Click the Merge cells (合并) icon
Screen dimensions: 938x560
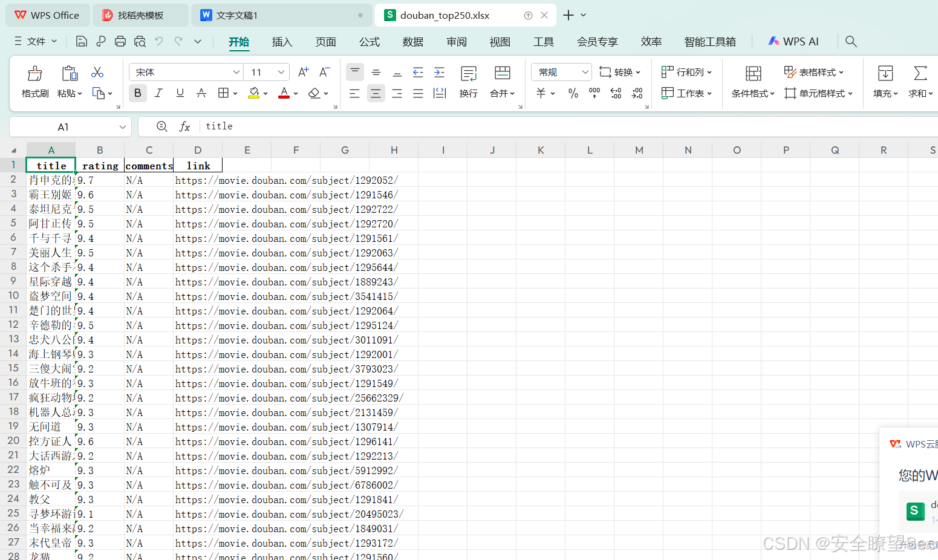point(502,73)
